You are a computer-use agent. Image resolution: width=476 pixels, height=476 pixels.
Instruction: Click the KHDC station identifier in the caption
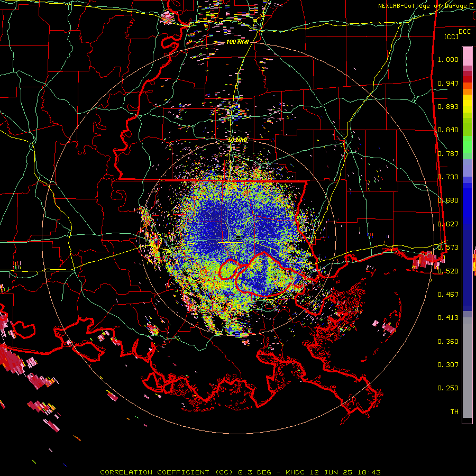(296, 472)
